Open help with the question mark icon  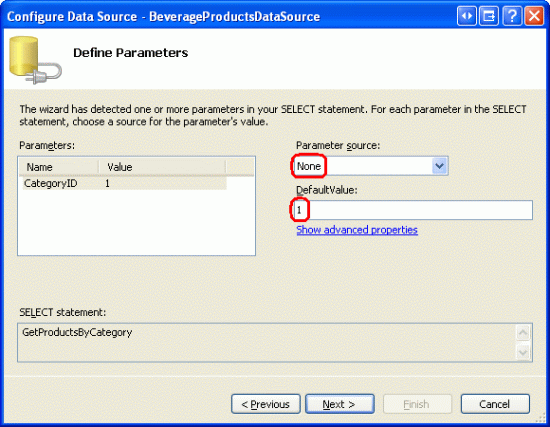pyautogui.click(x=512, y=16)
